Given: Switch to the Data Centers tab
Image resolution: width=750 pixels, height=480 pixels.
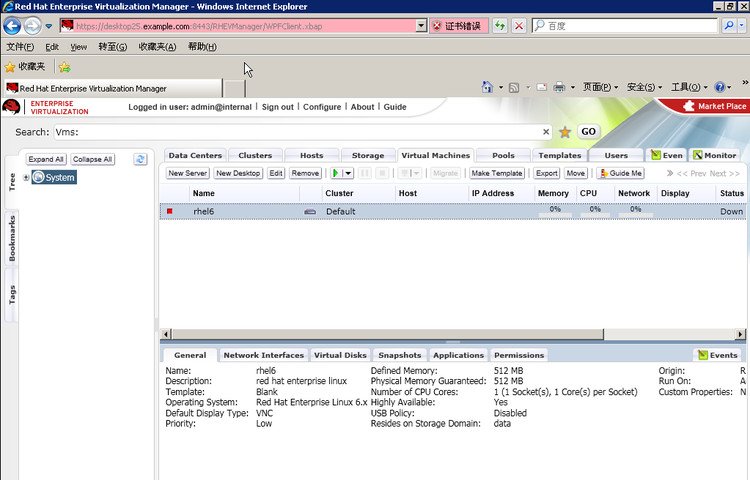Looking at the screenshot, I should (x=195, y=155).
